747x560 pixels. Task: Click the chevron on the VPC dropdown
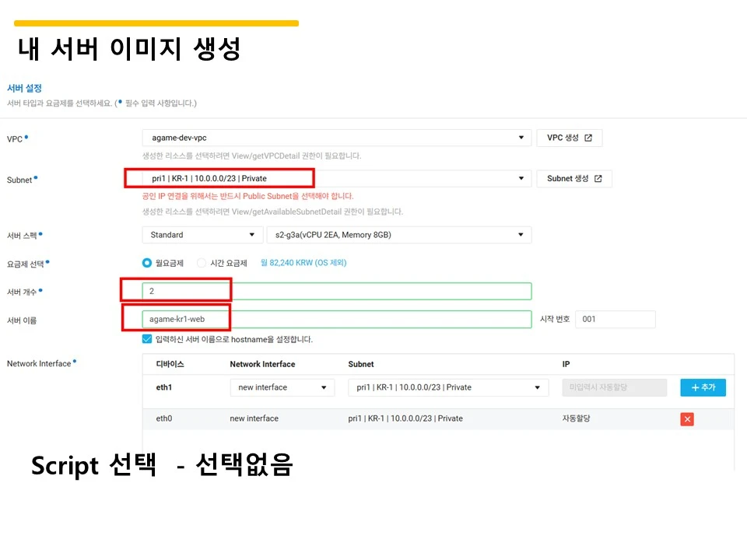[x=521, y=137]
